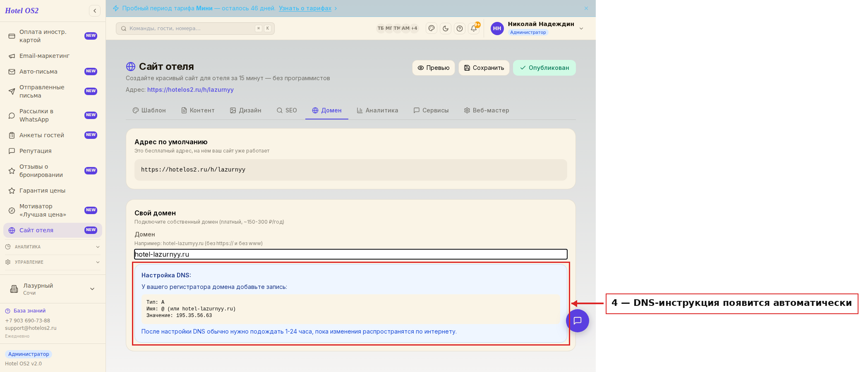Viewport: 868px width, 372px height.
Task: Switch to the Аналитика tab
Action: [x=377, y=110]
